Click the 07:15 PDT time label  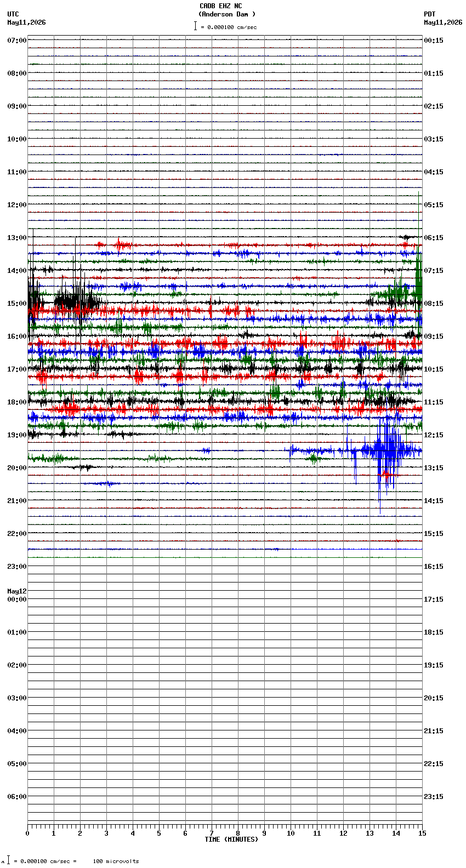(x=434, y=271)
